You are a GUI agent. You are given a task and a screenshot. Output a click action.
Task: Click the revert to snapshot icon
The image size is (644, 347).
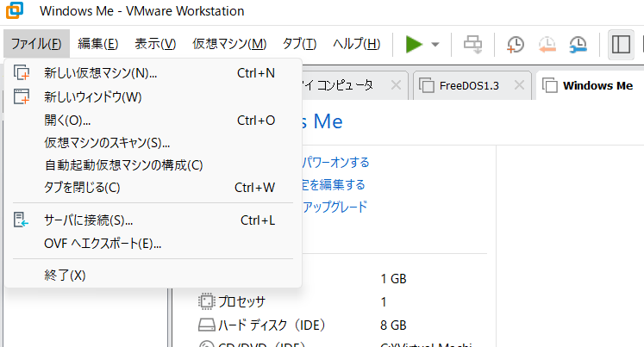pyautogui.click(x=547, y=45)
